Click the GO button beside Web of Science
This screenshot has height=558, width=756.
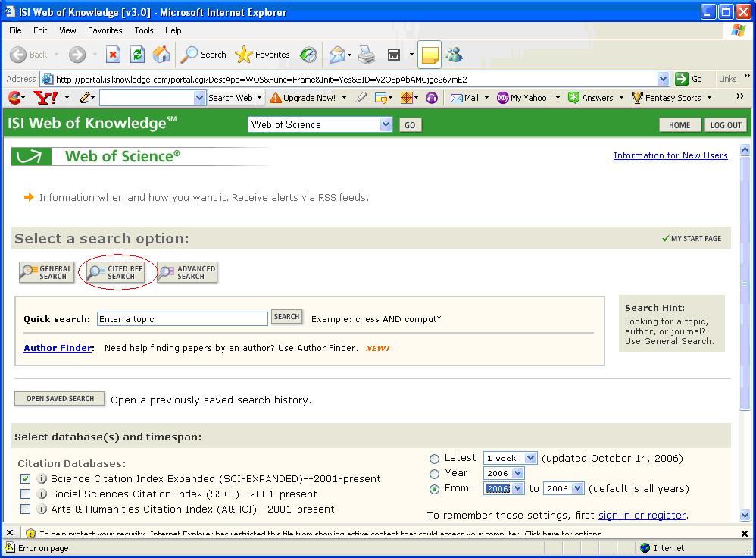tap(410, 125)
